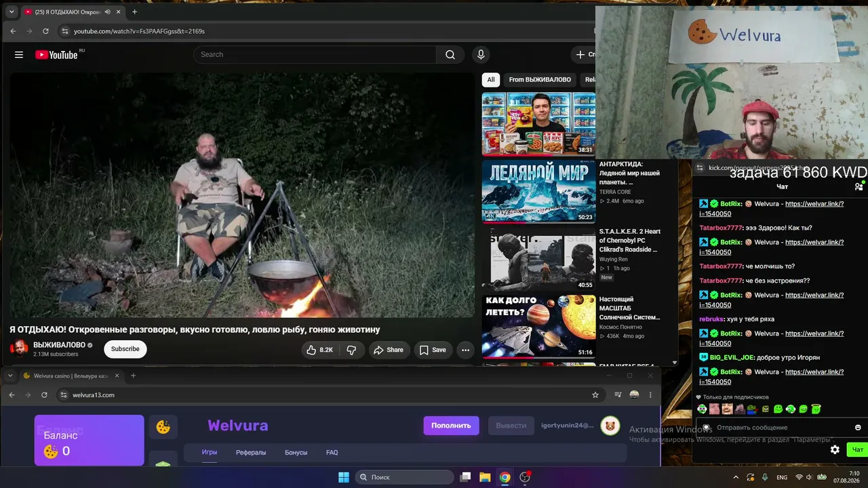Open the bear user avatar on Welvura
Viewport: 868px width, 488px height.
(x=610, y=426)
